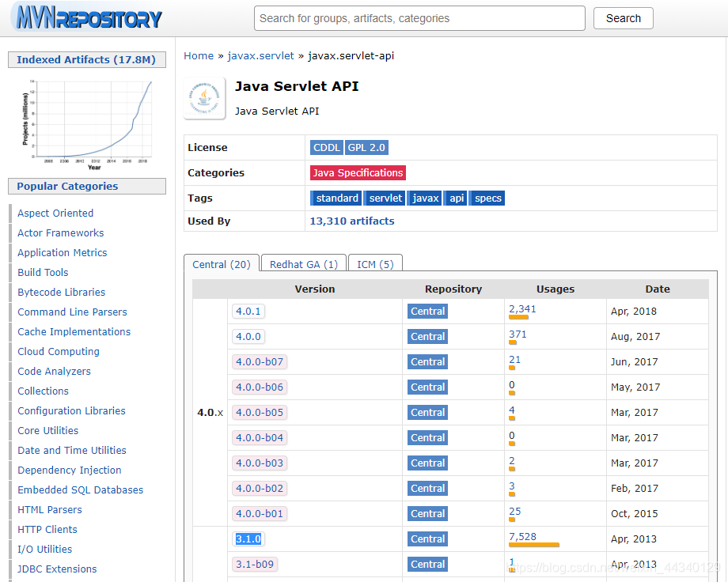Open the javax.servlet breadcrumb link
The width and height of the screenshot is (728, 582).
260,55
